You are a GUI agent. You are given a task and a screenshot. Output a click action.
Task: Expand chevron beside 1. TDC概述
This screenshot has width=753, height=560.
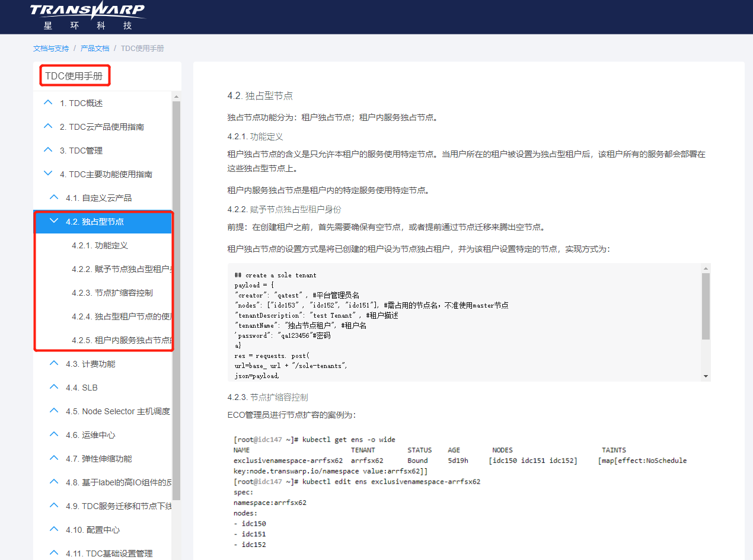point(48,103)
